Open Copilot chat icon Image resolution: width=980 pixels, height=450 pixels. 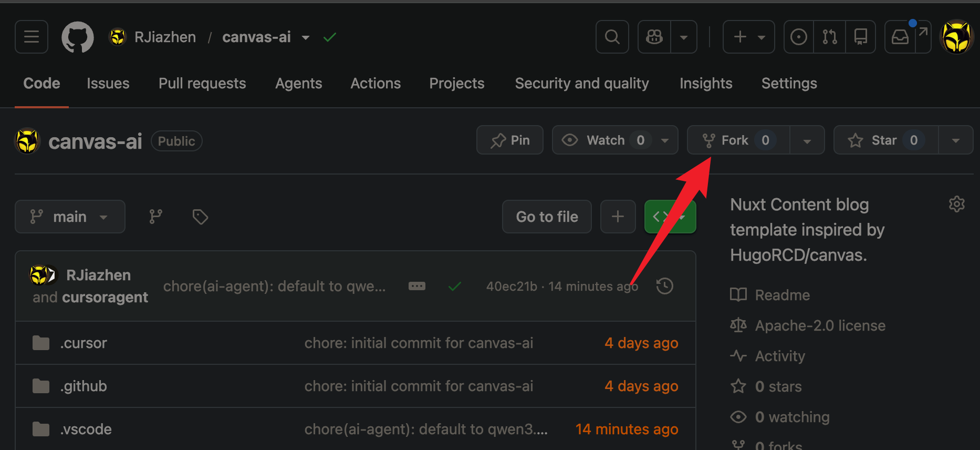654,37
